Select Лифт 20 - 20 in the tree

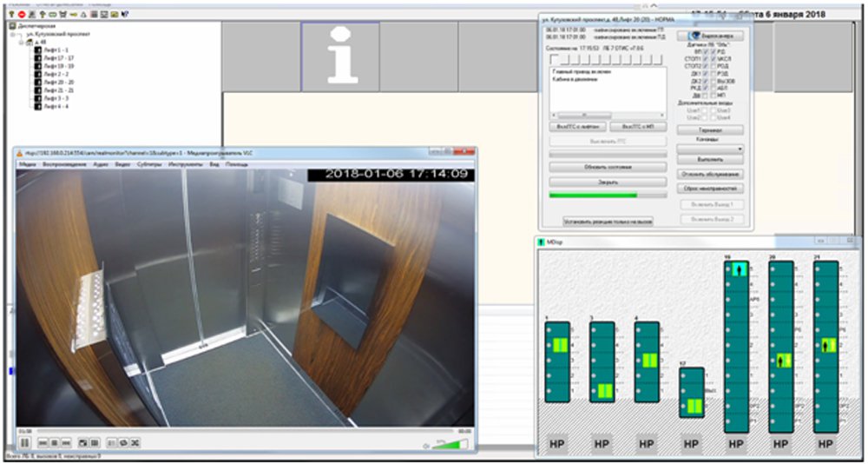pyautogui.click(x=57, y=82)
